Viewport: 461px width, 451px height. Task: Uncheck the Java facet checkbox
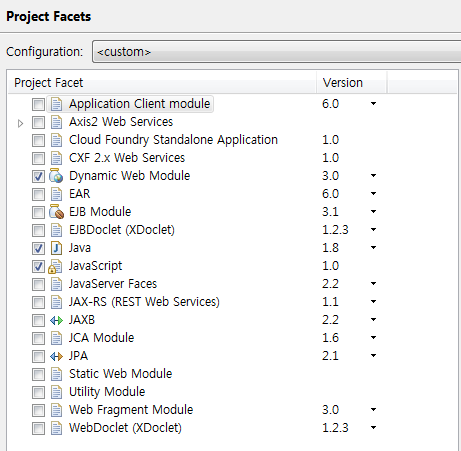[x=38, y=248]
